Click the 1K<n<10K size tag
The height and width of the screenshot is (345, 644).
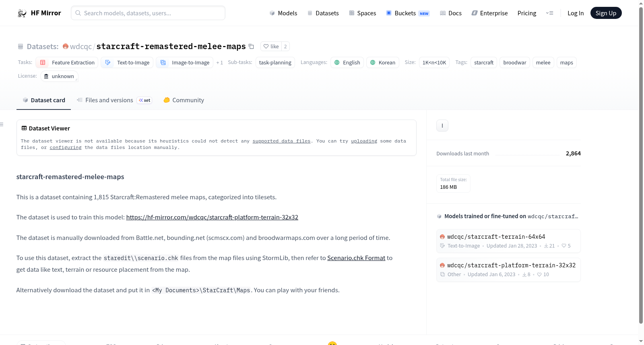click(x=434, y=62)
